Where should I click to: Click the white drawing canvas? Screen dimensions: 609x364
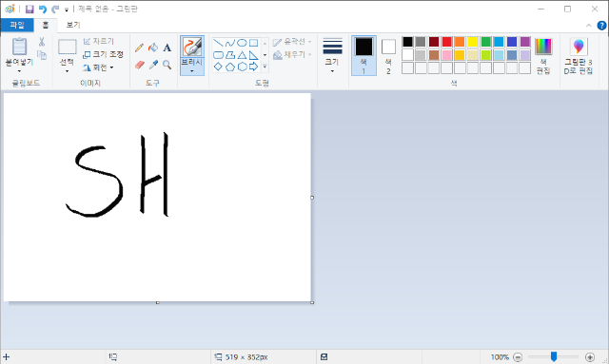[157, 197]
